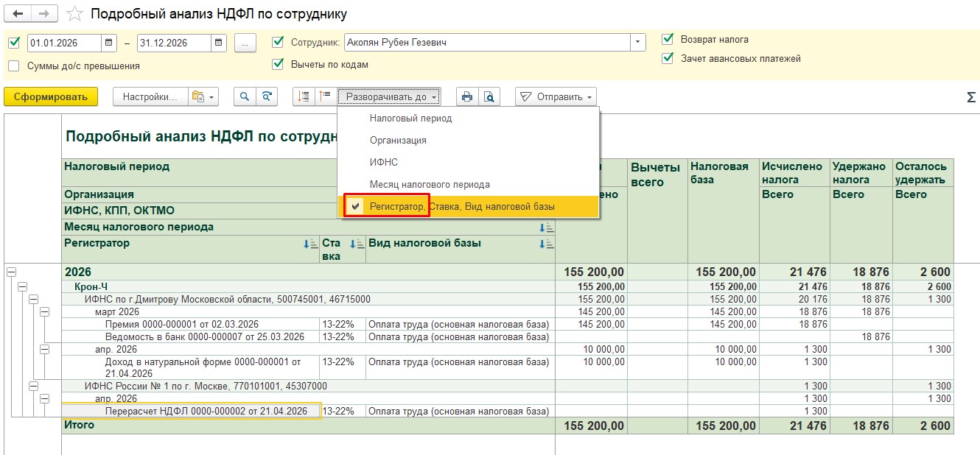
Task: Add report to favorites with star icon
Action: (x=74, y=14)
